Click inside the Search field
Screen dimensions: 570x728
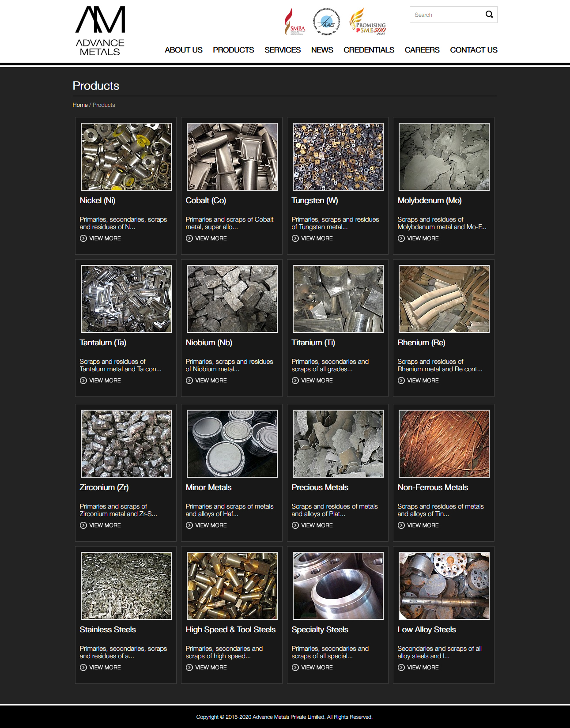click(446, 15)
